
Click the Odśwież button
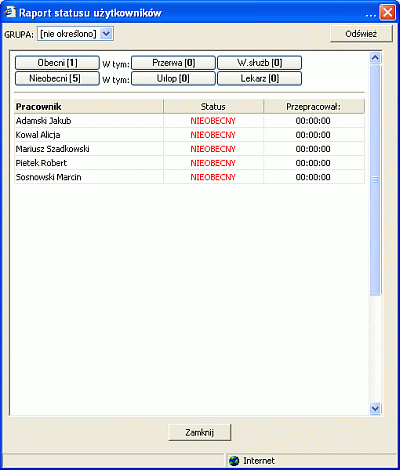[361, 34]
